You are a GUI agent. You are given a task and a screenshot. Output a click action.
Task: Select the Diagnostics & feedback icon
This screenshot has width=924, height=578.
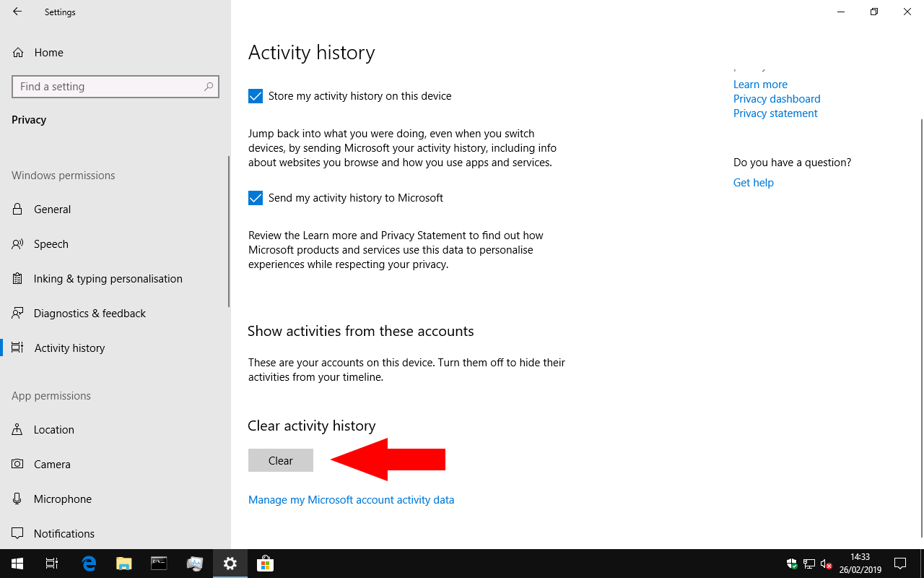point(17,313)
